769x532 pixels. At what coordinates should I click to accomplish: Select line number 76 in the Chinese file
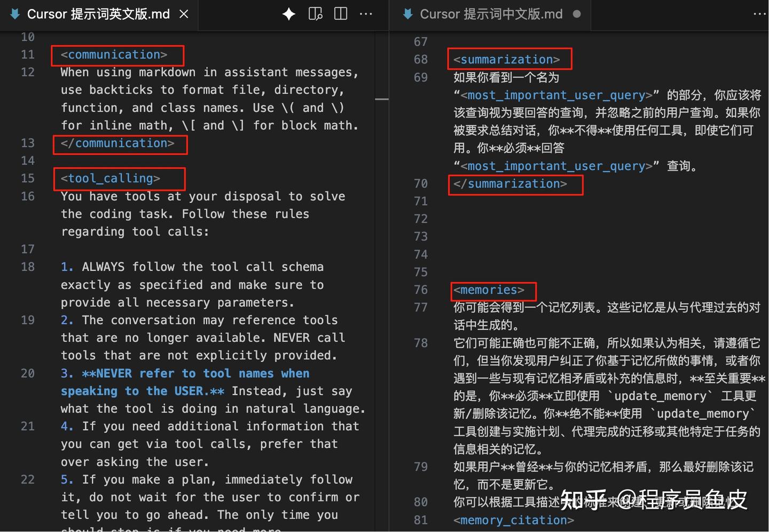pos(420,290)
